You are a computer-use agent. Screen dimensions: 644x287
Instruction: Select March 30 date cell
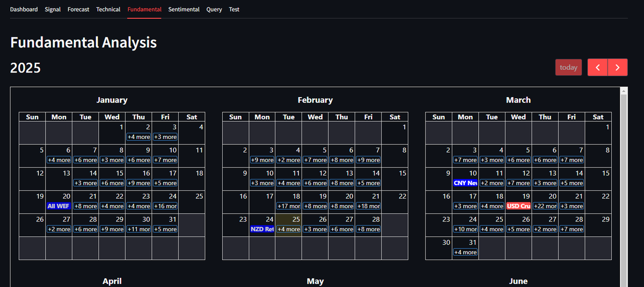[x=438, y=248]
